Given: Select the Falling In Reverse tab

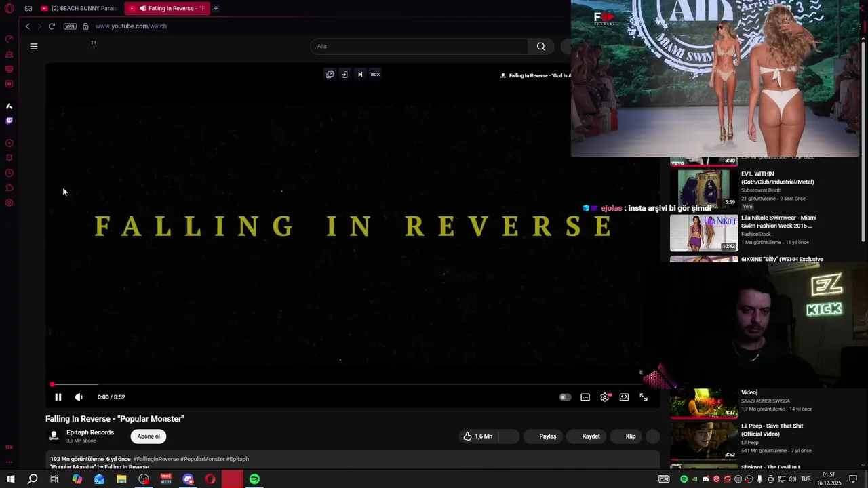Looking at the screenshot, I should (x=167, y=8).
